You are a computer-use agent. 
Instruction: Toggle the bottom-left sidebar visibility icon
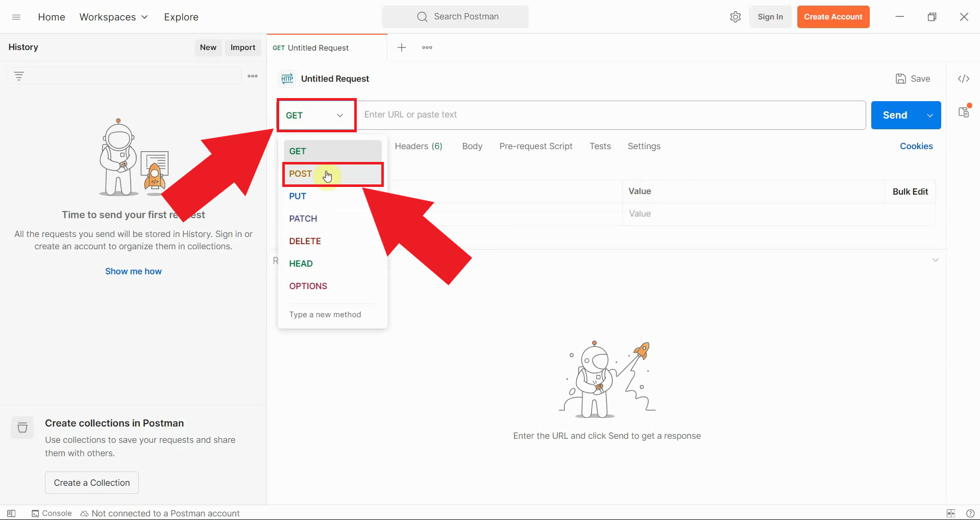pyautogui.click(x=11, y=513)
